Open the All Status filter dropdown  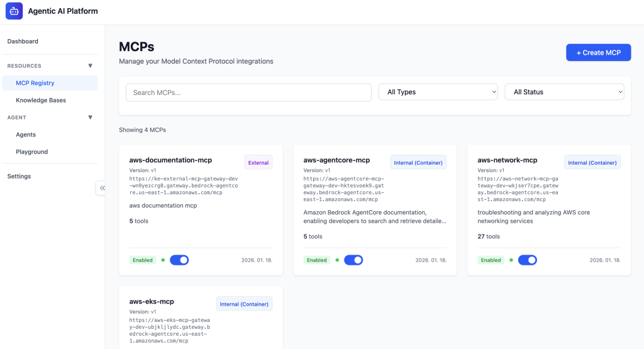[564, 92]
